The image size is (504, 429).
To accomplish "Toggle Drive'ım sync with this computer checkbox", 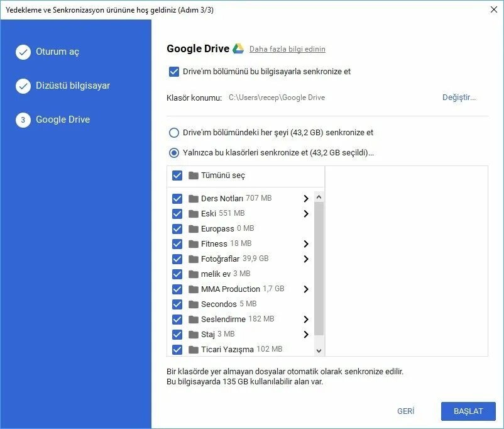I will (x=174, y=72).
